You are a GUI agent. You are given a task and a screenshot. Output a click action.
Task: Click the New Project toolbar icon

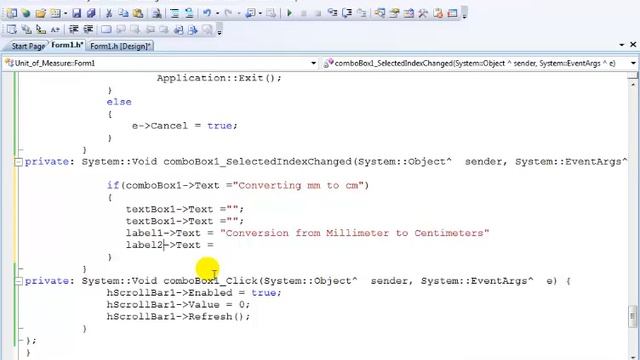tap(11, 13)
